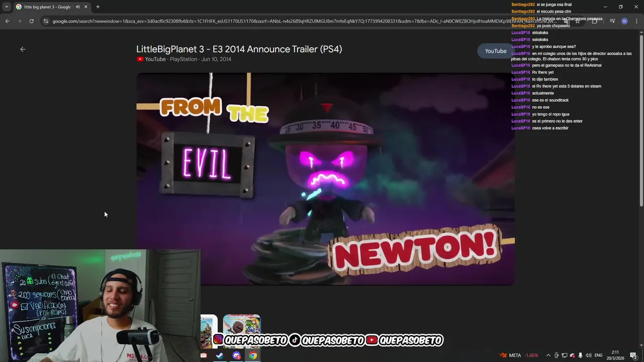Open the taskbar clock showing 2:11

click(615, 355)
